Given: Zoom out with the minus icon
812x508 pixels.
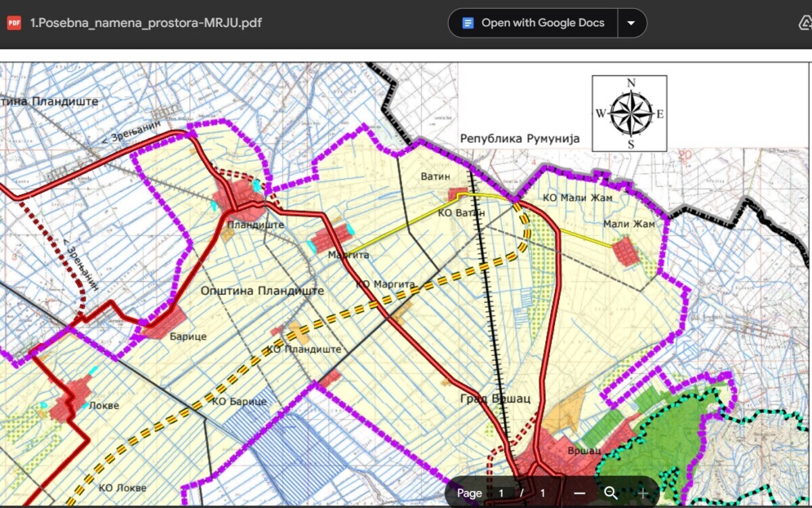Looking at the screenshot, I should 580,493.
